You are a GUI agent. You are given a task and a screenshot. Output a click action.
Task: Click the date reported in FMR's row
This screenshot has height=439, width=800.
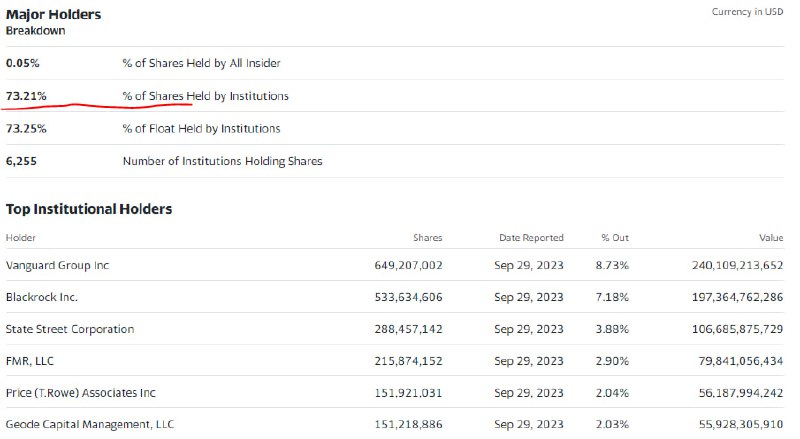(x=529, y=361)
